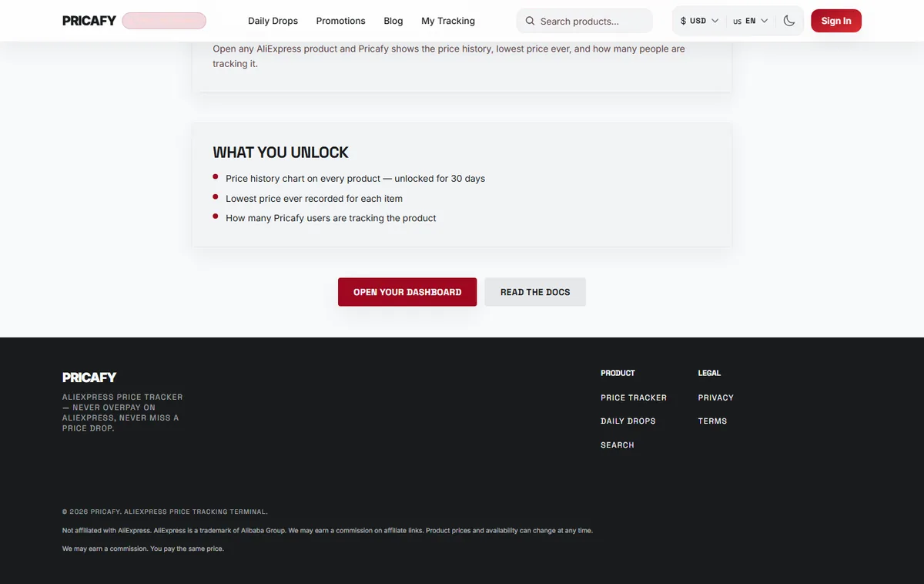Image resolution: width=924 pixels, height=584 pixels.
Task: Click the Legal footer column heading
Action: tap(709, 373)
